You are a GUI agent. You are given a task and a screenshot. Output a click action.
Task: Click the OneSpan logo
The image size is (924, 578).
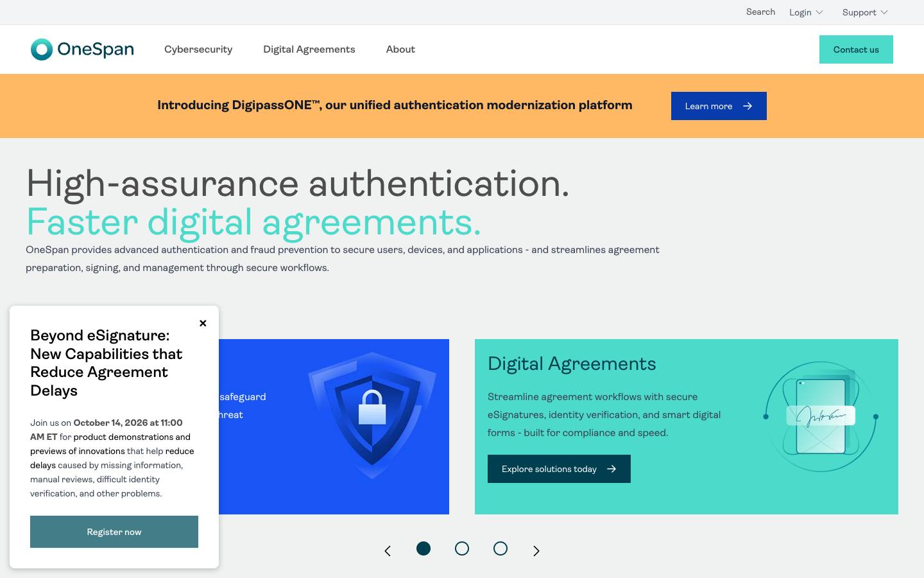point(82,49)
